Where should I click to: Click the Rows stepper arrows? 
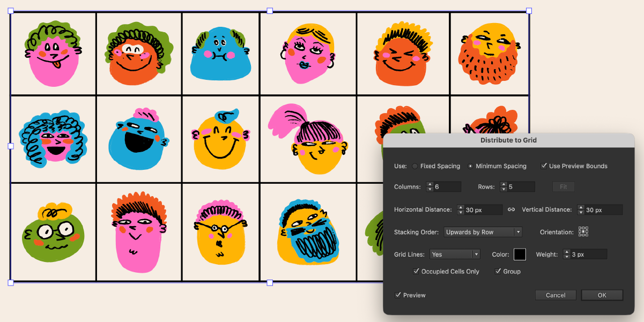click(x=504, y=187)
